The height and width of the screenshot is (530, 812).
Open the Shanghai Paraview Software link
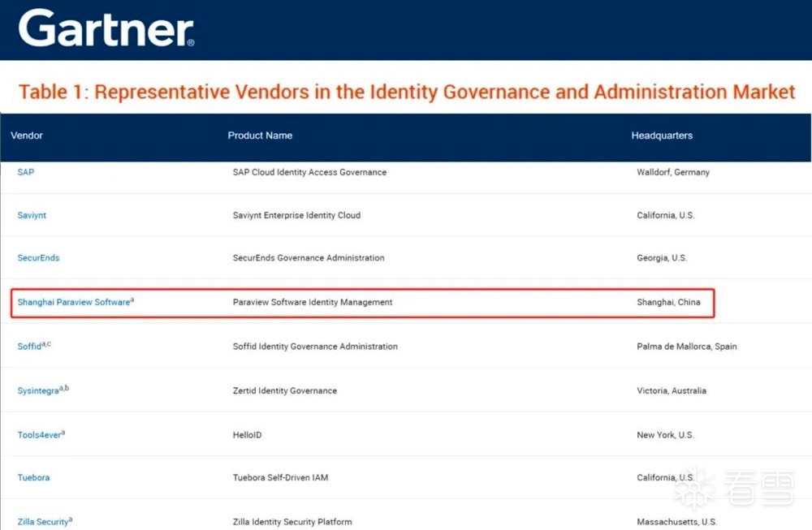tap(76, 302)
